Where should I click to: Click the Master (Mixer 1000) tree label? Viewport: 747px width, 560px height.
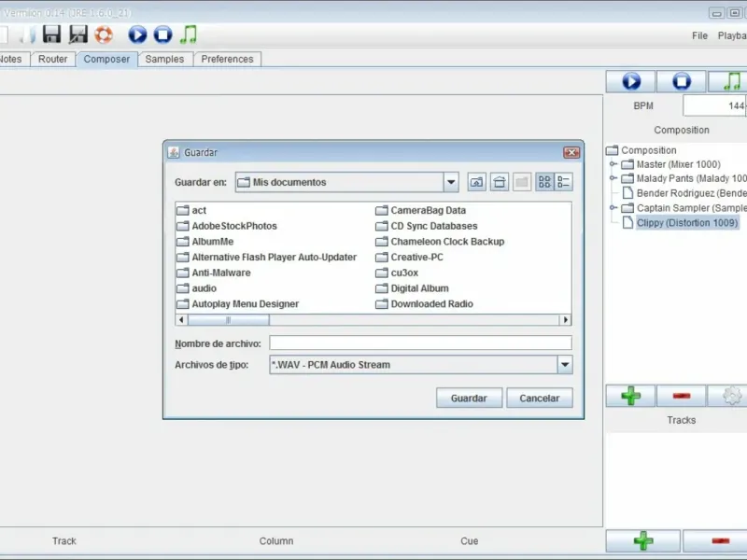[x=679, y=164]
